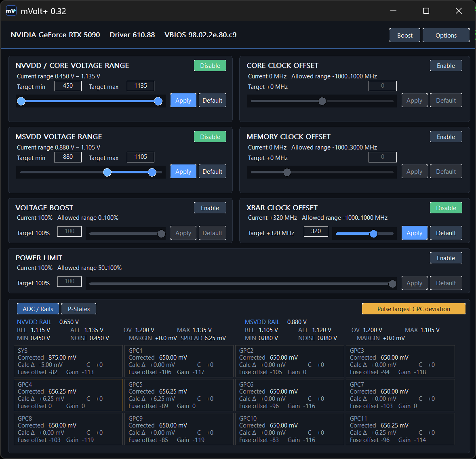Click the NVVDD RAIL label
Image resolution: width=476 pixels, height=459 pixels.
[34, 322]
